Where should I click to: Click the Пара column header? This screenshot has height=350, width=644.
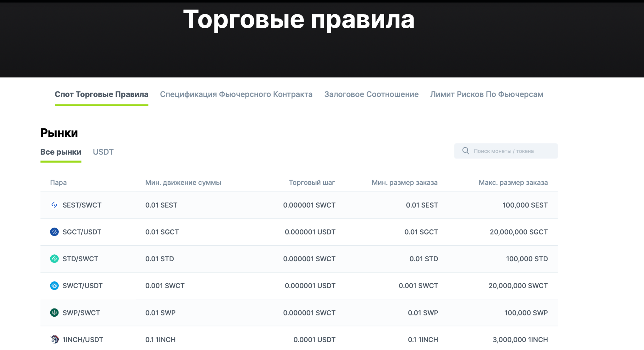click(58, 183)
